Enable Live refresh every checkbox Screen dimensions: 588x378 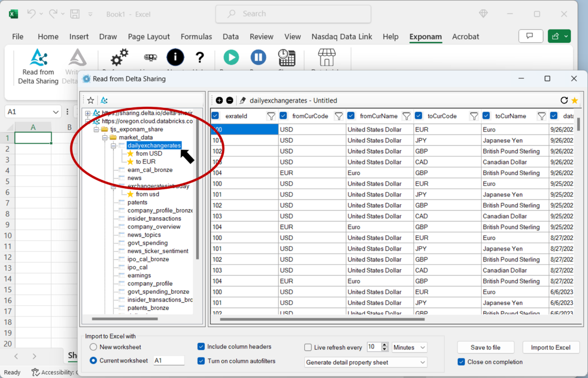(x=308, y=348)
